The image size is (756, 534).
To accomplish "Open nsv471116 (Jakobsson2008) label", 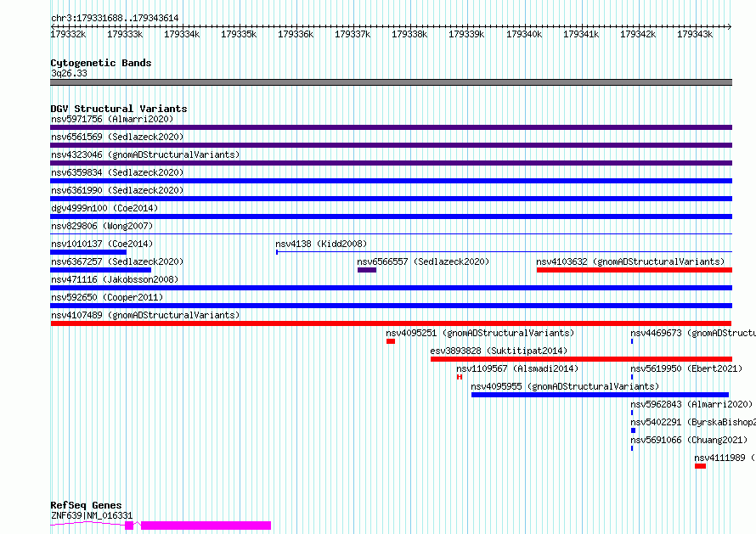I will click(x=115, y=279).
